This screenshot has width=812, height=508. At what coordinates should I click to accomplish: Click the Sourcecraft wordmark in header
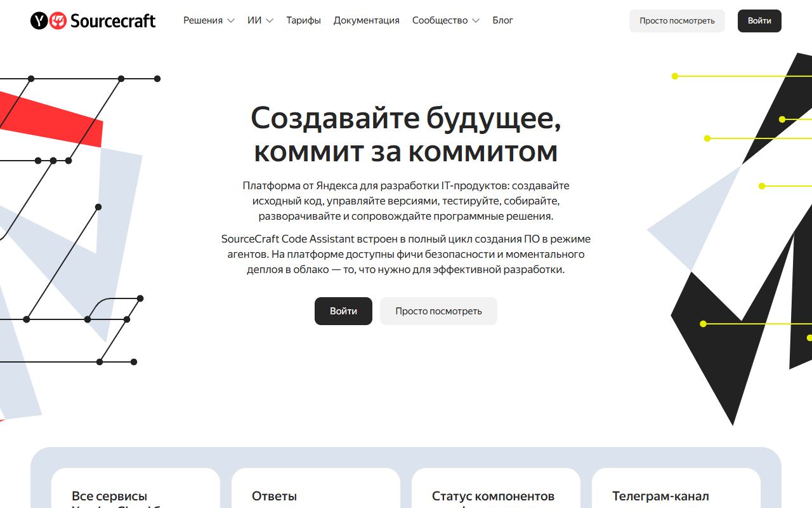113,21
